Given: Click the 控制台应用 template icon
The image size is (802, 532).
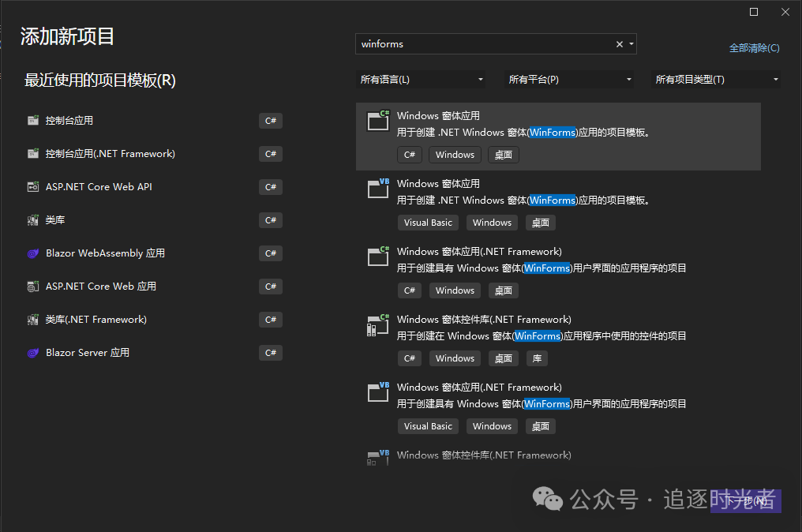Looking at the screenshot, I should click(33, 121).
